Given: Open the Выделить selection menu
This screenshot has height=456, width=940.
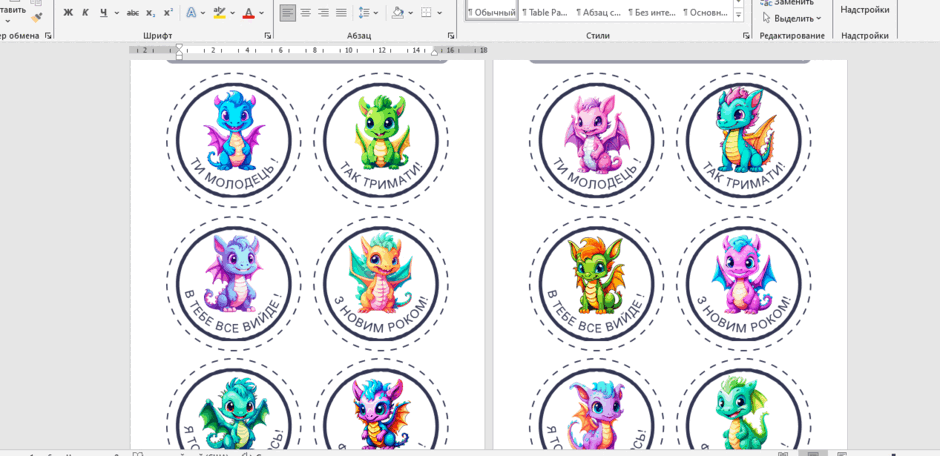Looking at the screenshot, I should point(791,18).
